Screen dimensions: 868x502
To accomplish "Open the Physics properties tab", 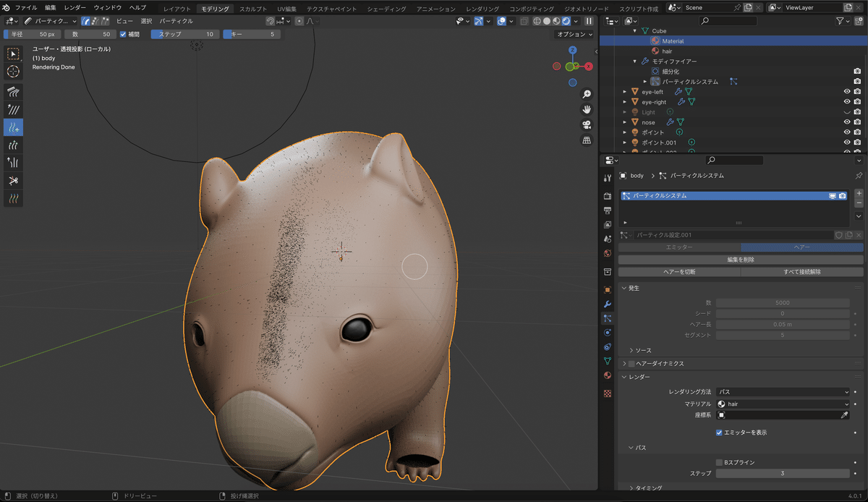I will 608,332.
